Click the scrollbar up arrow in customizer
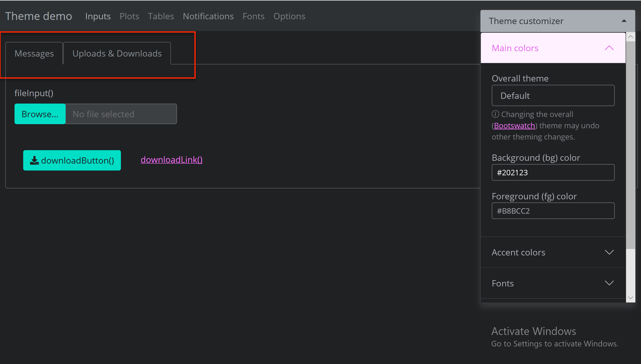This screenshot has height=364, width=641. pyautogui.click(x=631, y=36)
